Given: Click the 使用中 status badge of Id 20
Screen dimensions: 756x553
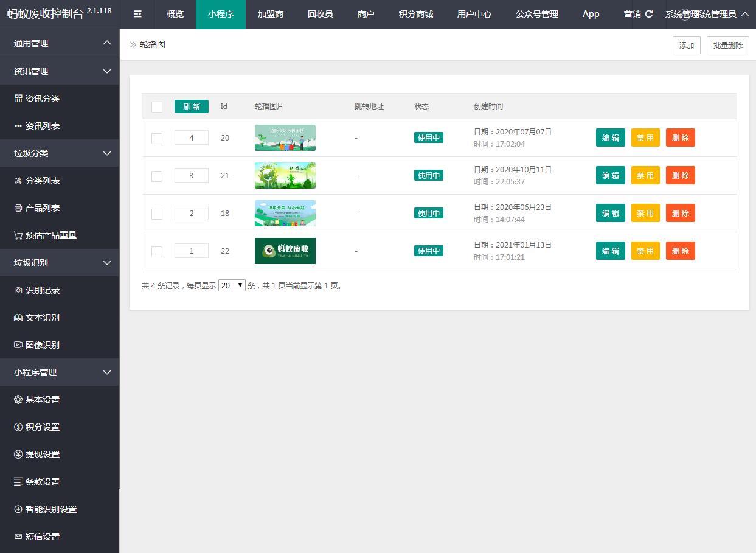Looking at the screenshot, I should coord(429,137).
